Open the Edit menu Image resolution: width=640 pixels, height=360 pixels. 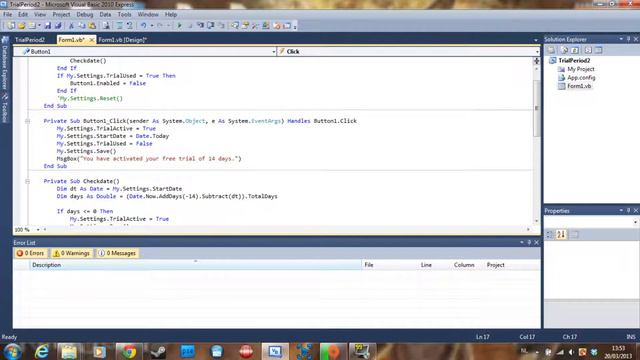[23, 14]
